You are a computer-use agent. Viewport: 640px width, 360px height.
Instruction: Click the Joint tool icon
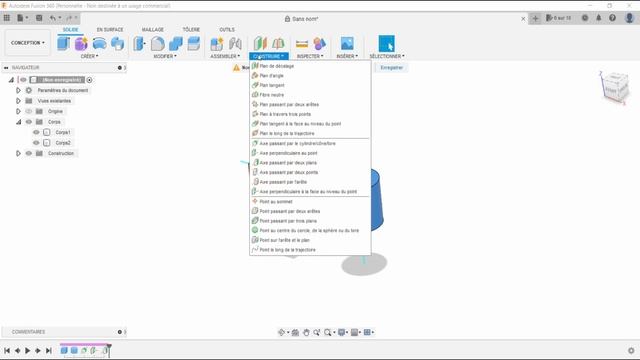tap(235, 43)
